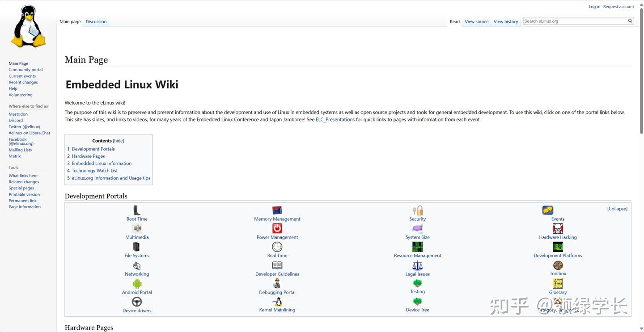This screenshot has width=644, height=332.
Task: Open the Page information link
Action: point(25,207)
